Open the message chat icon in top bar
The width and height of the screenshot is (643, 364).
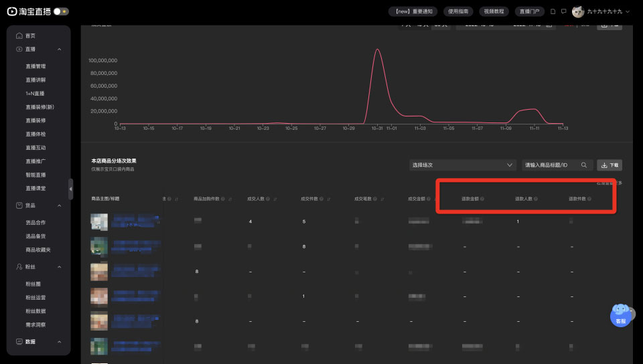(x=563, y=11)
